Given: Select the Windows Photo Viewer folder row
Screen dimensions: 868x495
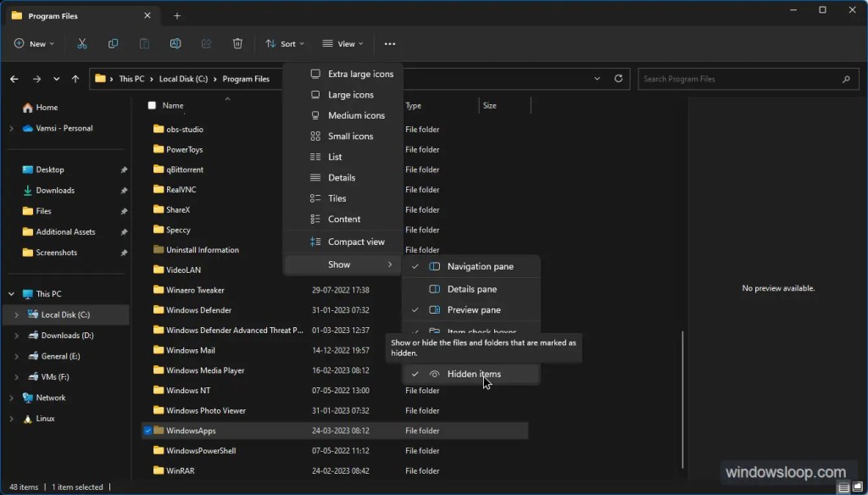Looking at the screenshot, I should (335, 411).
